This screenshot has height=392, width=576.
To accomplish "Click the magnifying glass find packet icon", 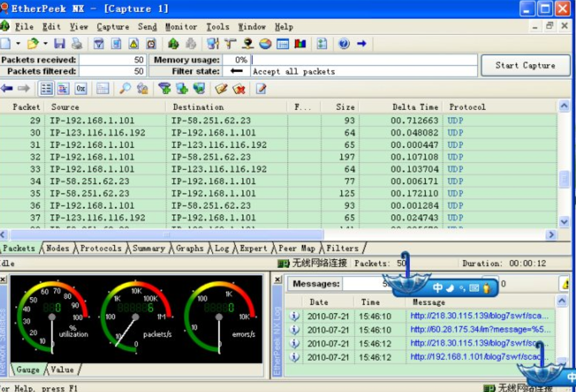I will (x=125, y=88).
